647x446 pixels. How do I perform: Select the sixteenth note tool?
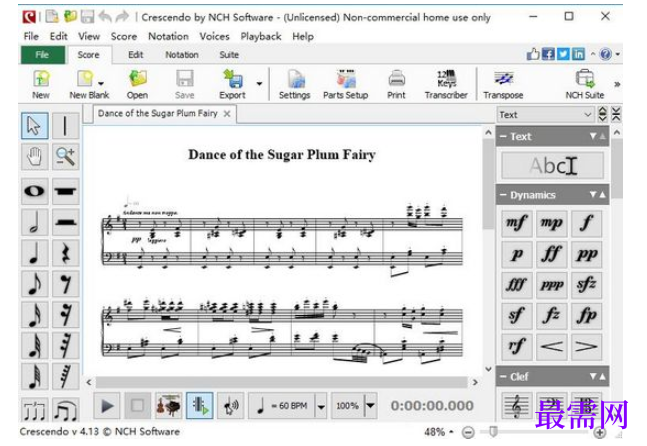[35, 315]
